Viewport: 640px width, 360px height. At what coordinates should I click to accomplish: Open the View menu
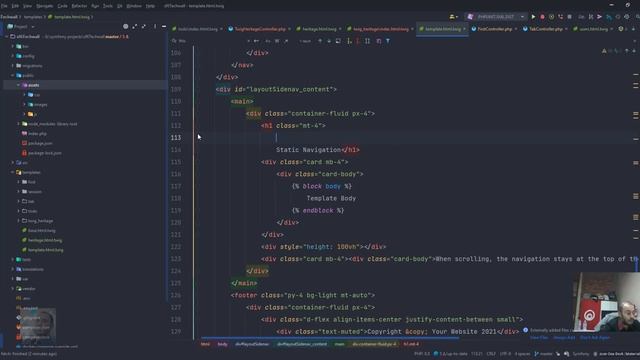[27, 6]
